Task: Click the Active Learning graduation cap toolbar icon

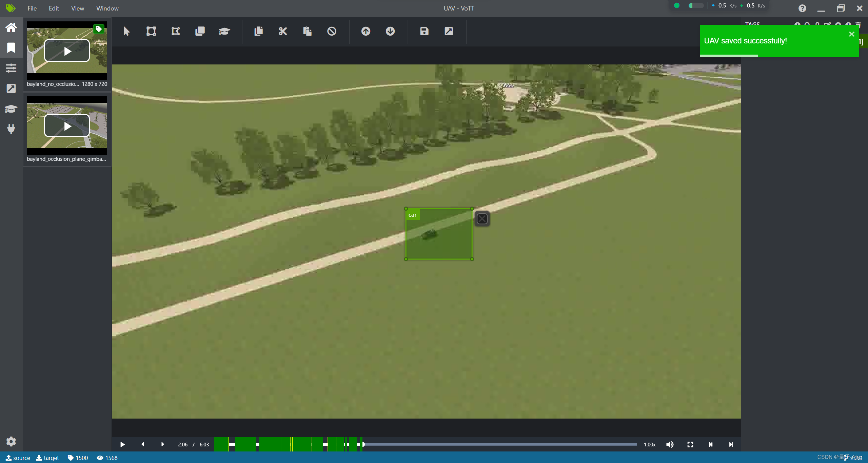Action: (x=224, y=31)
